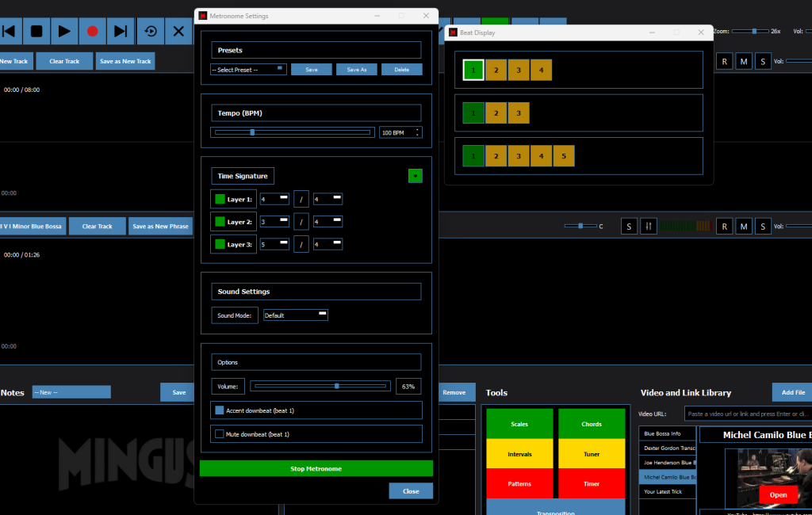Click the green Stop Metronome button
The width and height of the screenshot is (812, 515).
click(316, 468)
